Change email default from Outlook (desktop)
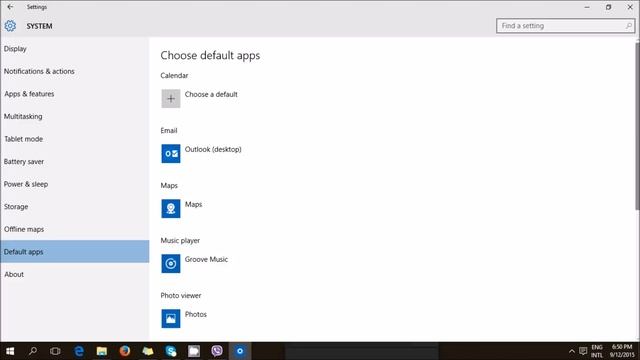640x360 pixels. pos(213,149)
